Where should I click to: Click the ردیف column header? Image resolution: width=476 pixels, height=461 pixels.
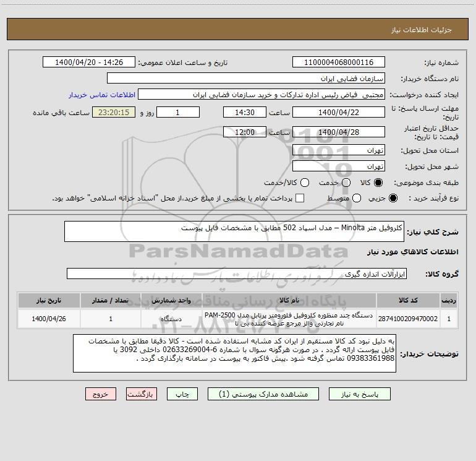(x=449, y=300)
